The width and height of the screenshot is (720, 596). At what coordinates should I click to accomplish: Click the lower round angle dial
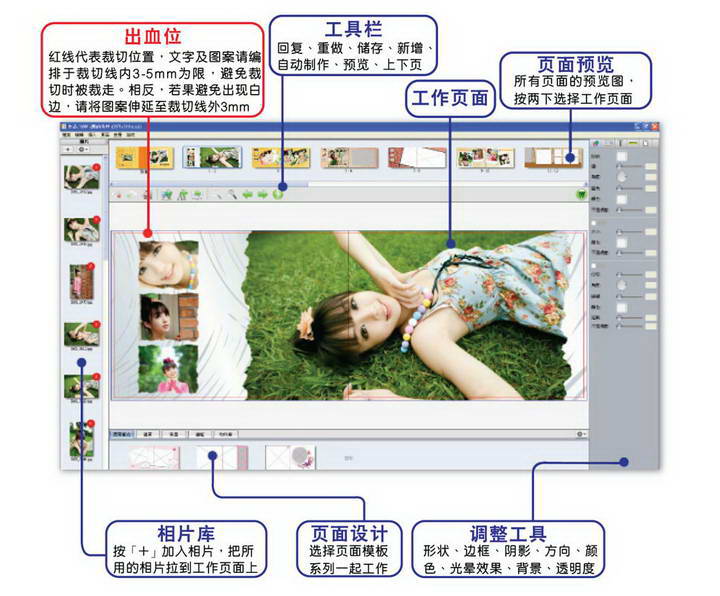point(621,285)
